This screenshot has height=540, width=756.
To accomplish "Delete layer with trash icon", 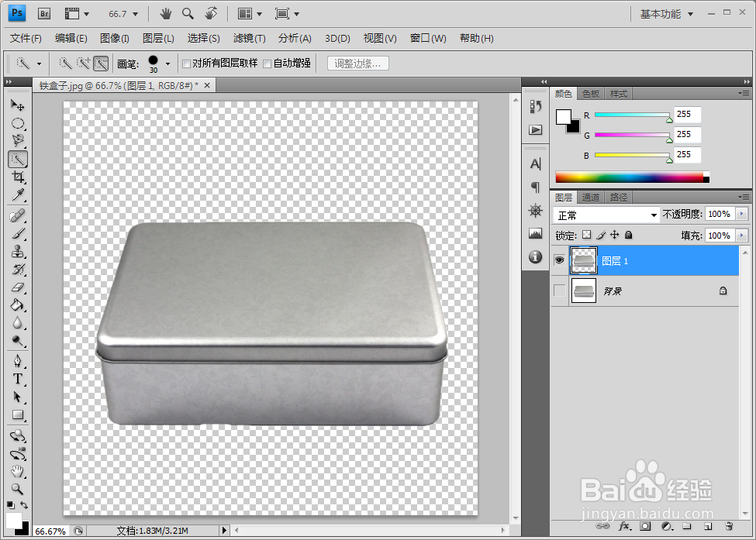I will pos(729,527).
